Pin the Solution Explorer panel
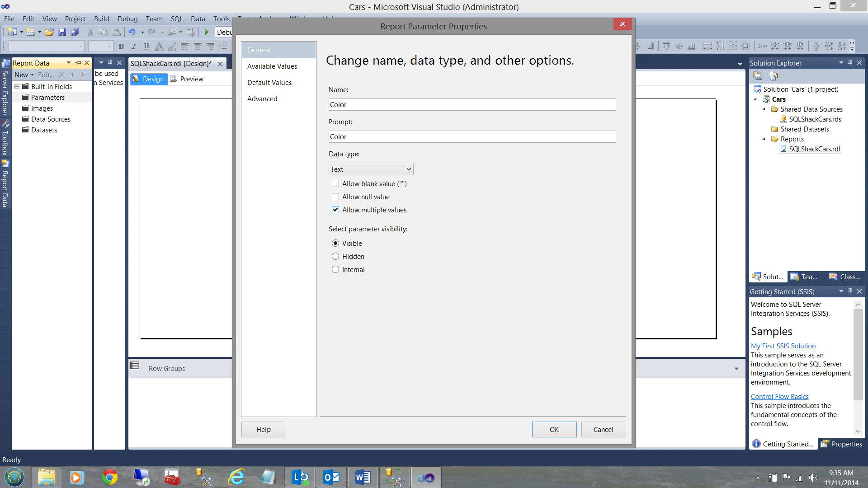Viewport: 868px width, 488px height. (x=850, y=63)
